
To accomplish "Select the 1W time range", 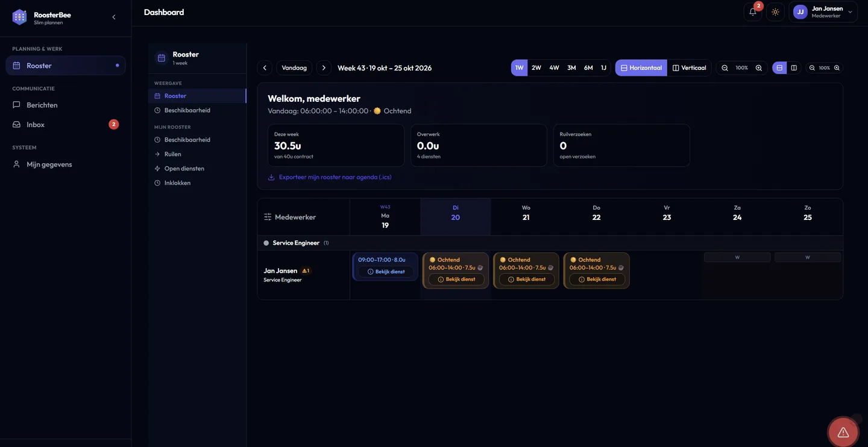I will (x=519, y=68).
